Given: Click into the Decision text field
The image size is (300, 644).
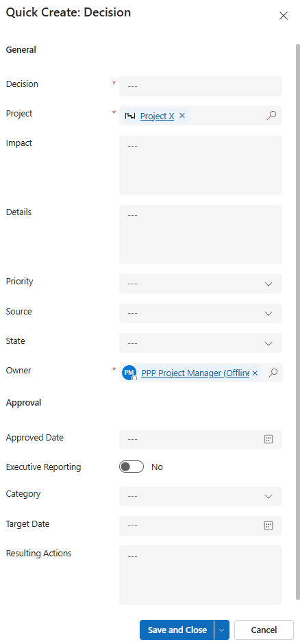Looking at the screenshot, I should pyautogui.click(x=200, y=86).
